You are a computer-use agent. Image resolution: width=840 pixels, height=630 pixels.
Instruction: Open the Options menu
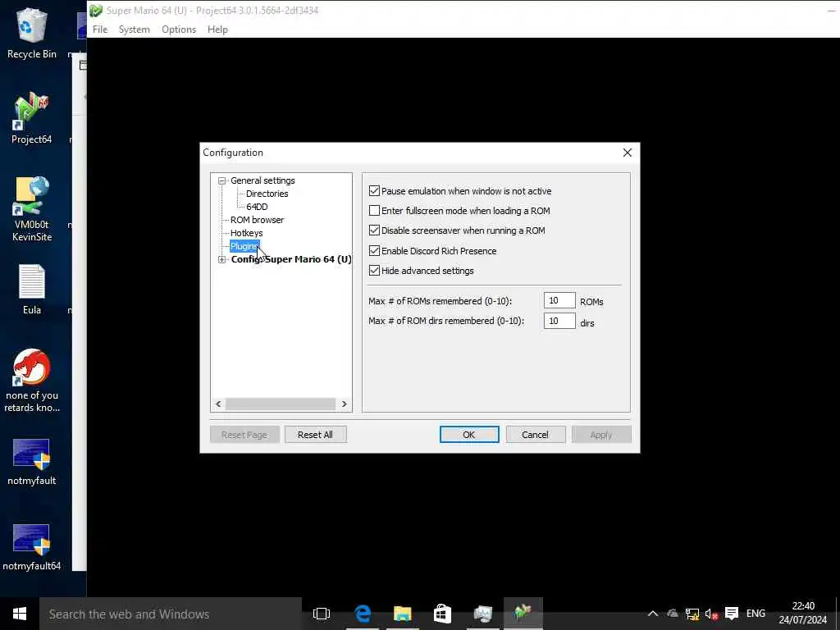tap(179, 30)
